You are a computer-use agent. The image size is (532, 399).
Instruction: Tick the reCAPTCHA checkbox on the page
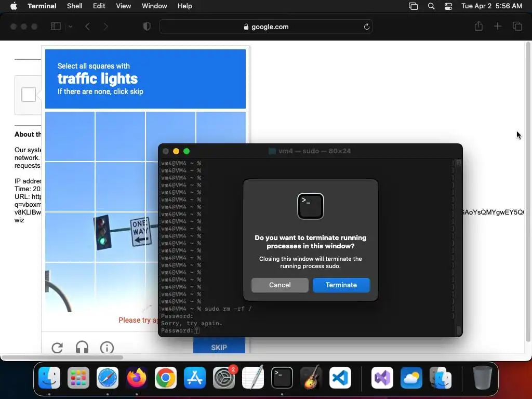coord(29,95)
